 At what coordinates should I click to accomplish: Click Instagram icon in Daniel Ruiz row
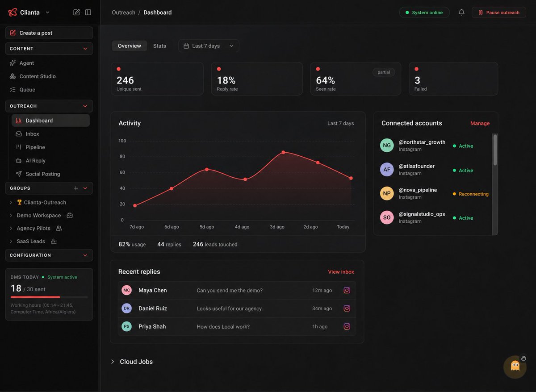pos(347,309)
